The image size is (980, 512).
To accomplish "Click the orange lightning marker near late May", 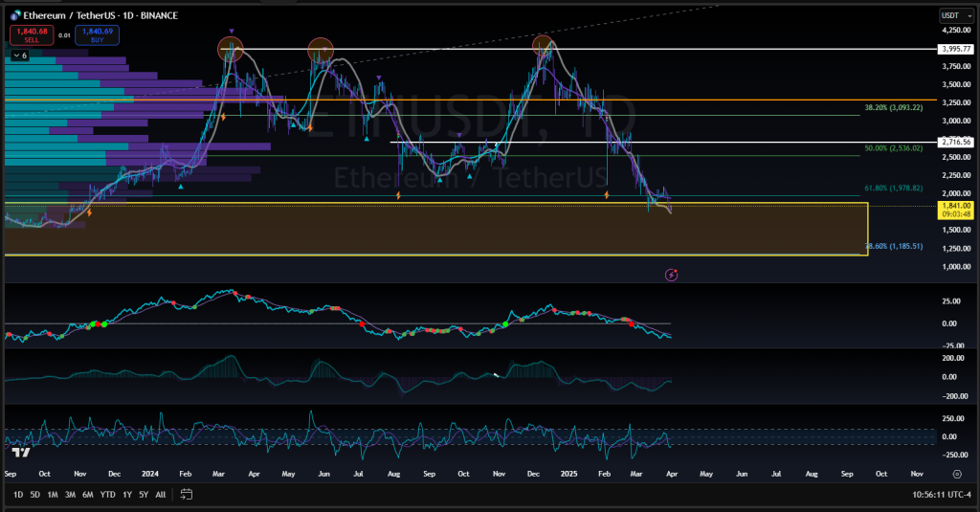I will point(310,128).
